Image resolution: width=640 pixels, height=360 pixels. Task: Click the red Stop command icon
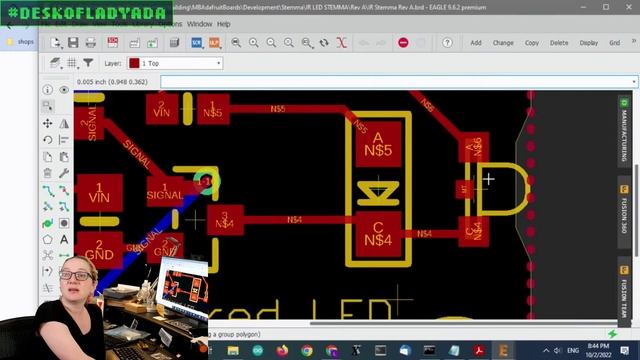pyautogui.click(x=403, y=42)
